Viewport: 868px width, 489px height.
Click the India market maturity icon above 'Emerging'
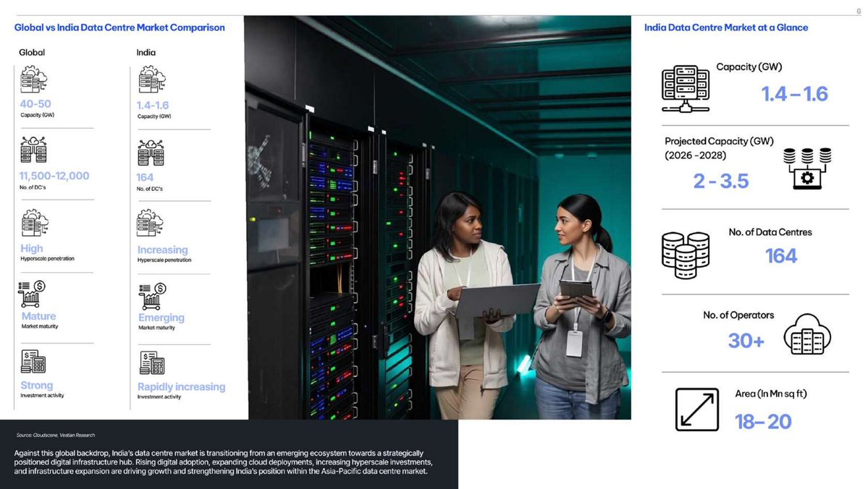click(152, 296)
